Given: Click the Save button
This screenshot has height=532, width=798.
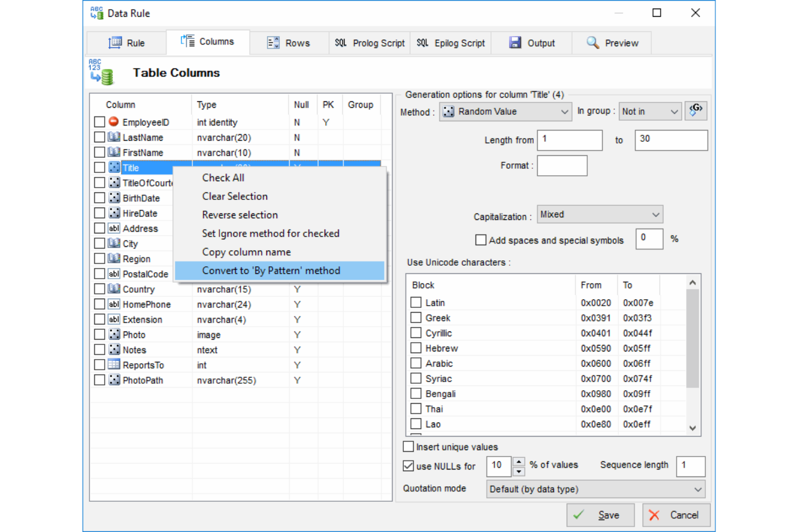Looking at the screenshot, I should click(600, 515).
